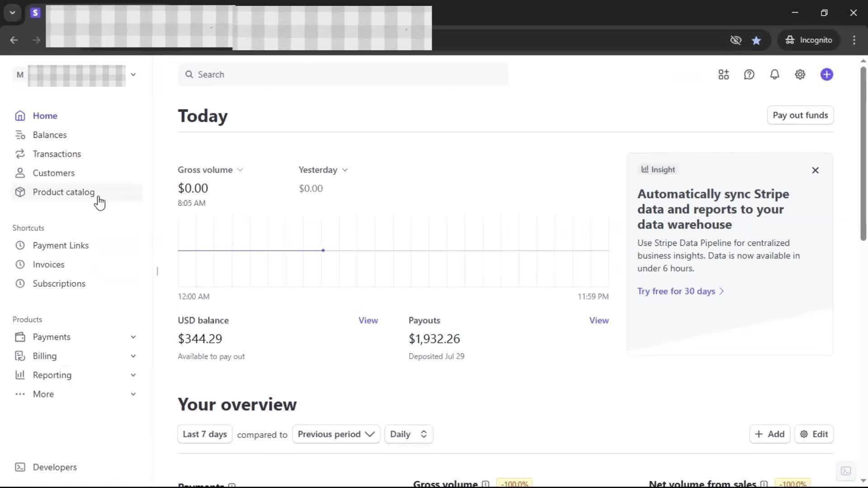
Task: Open the Gross volume dropdown
Action: [x=210, y=170]
